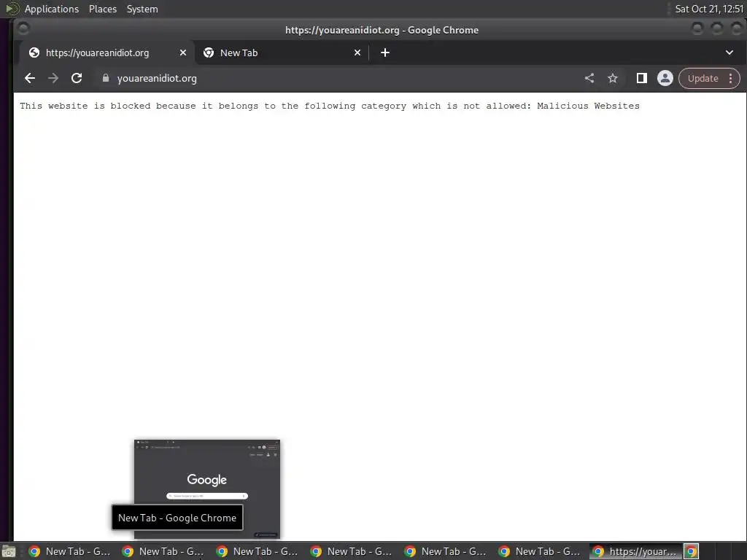
Task: View site information via the lock icon
Action: (106, 79)
